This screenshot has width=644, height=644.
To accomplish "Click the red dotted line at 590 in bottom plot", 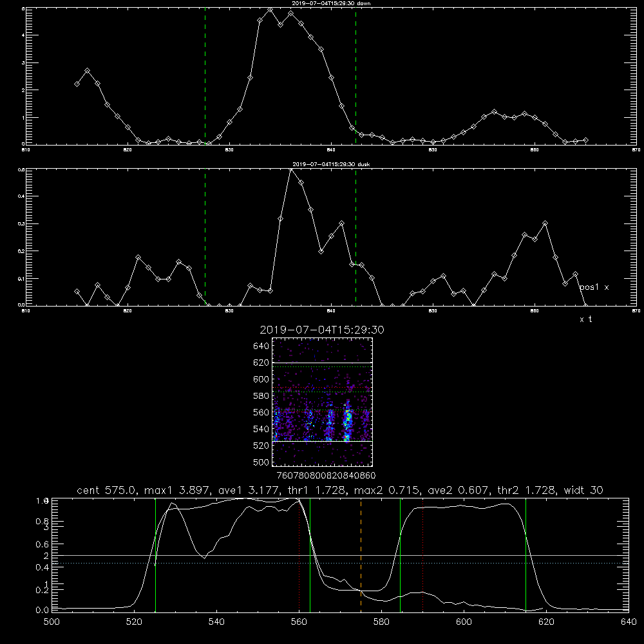I will point(422,554).
